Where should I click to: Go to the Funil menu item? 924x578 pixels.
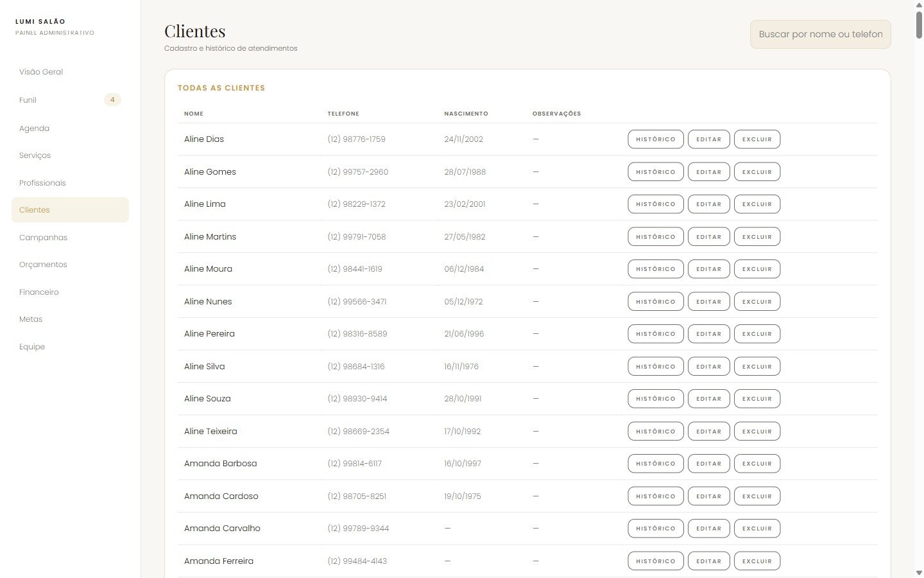[70, 100]
